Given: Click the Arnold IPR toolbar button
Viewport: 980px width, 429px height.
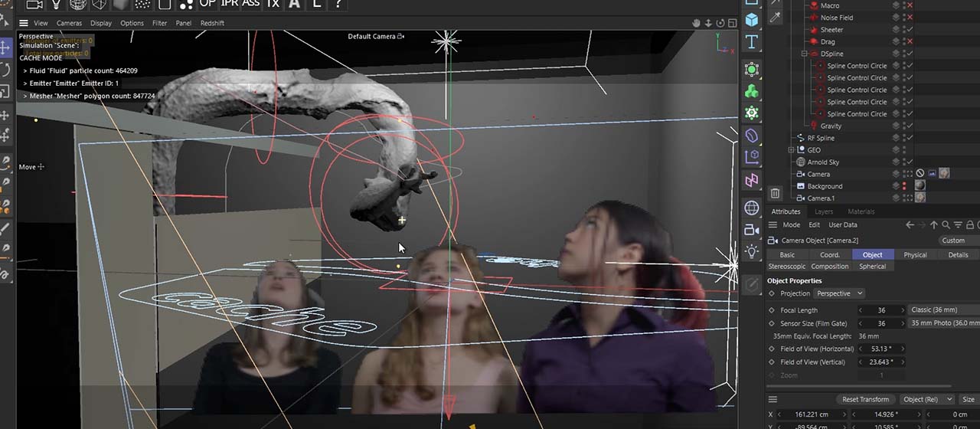Looking at the screenshot, I should (x=229, y=4).
